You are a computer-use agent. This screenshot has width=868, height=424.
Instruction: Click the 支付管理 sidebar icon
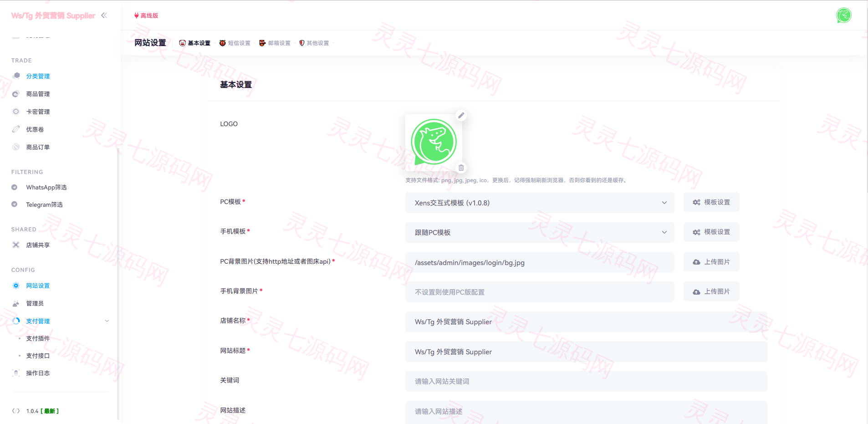16,321
